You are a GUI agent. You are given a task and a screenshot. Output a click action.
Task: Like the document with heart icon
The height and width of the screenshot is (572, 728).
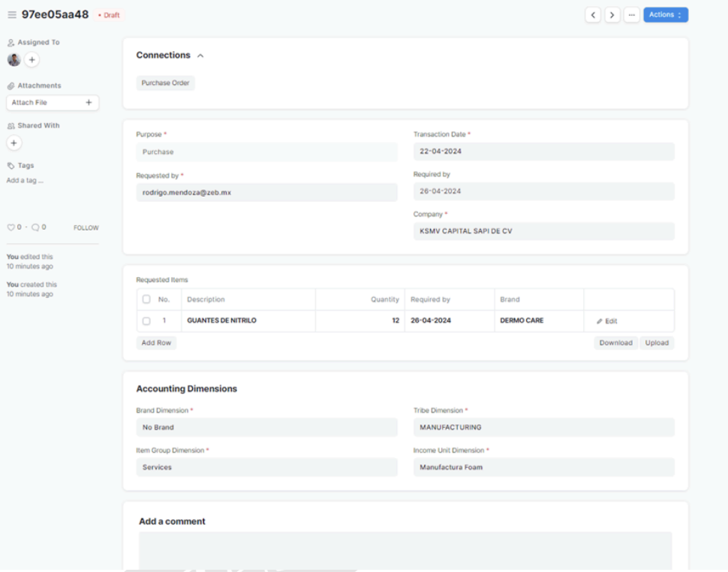click(x=11, y=227)
